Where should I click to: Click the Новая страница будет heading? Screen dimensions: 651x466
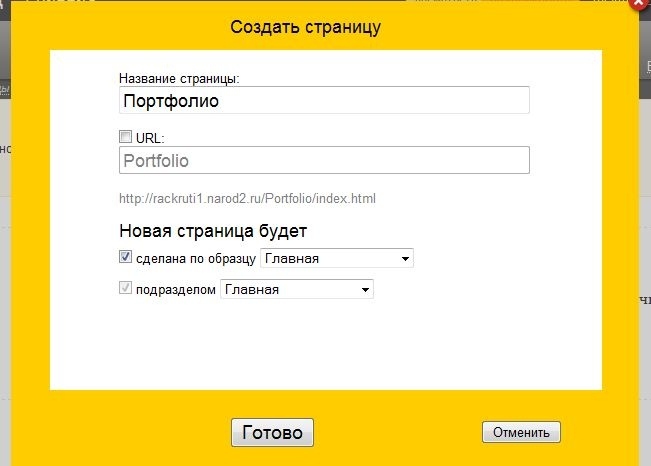pyautogui.click(x=213, y=231)
